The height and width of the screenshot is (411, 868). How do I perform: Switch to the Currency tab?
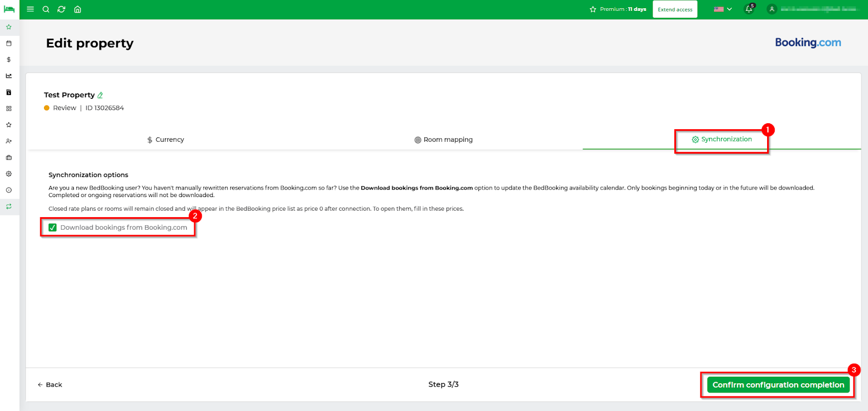[x=165, y=140]
